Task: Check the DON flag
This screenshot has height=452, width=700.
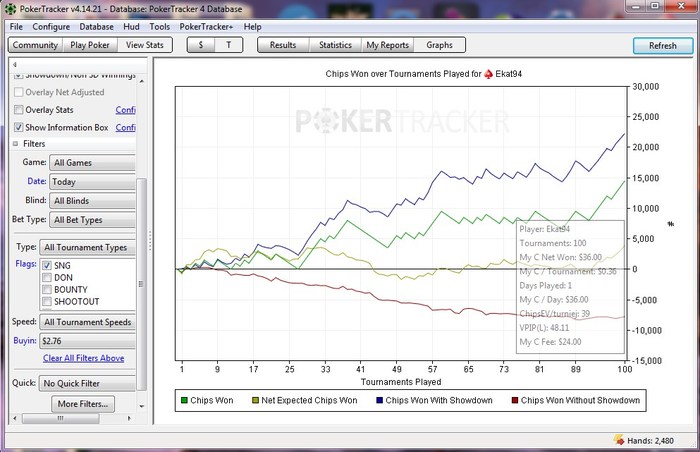Action: pos(47,277)
